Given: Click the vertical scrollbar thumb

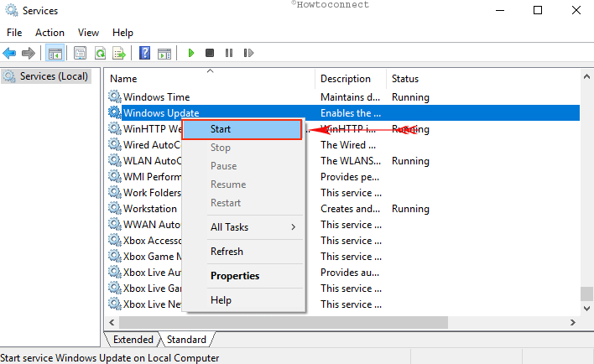Looking at the screenshot, I should (x=586, y=294).
